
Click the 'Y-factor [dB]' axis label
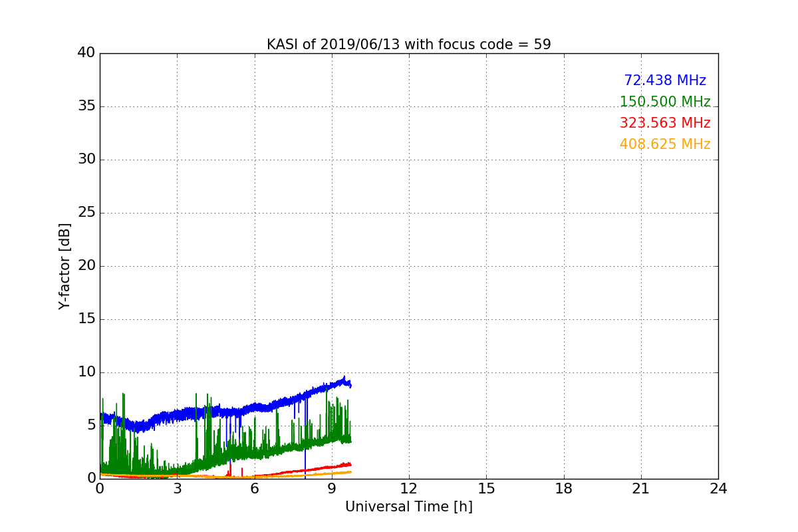click(64, 266)
